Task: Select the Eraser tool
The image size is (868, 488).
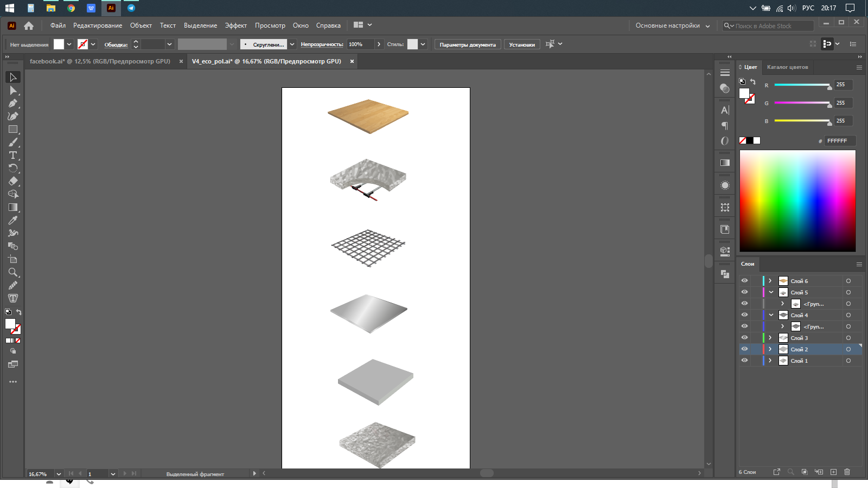Action: (x=13, y=182)
